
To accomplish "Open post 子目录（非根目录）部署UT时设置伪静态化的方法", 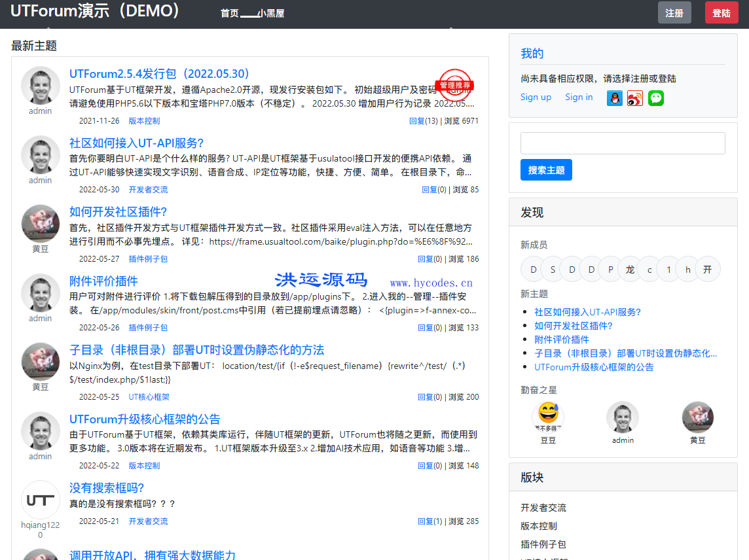I will [197, 350].
